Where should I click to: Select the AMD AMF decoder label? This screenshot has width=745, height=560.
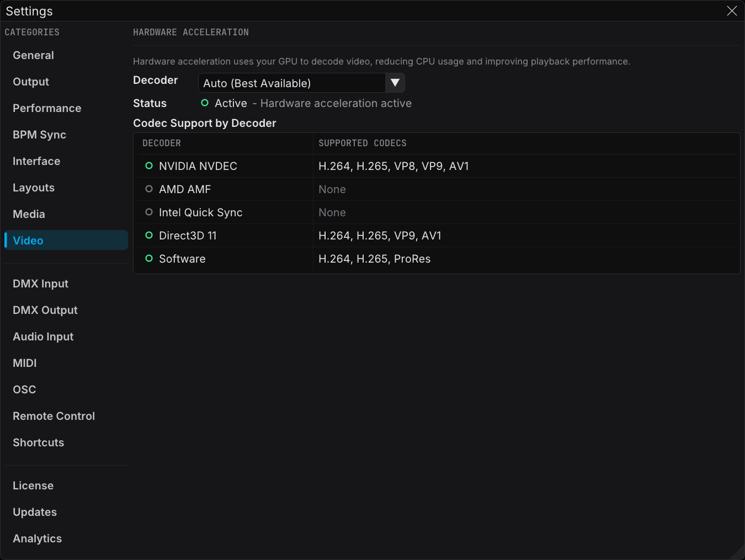(185, 189)
